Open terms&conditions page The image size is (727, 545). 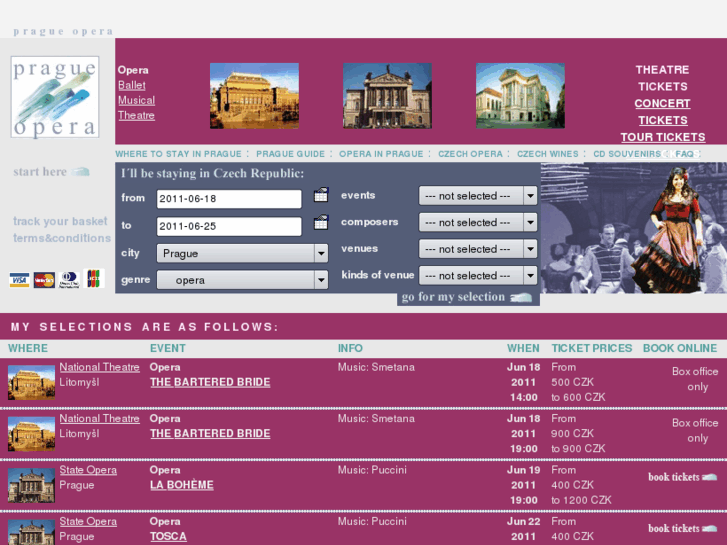(x=62, y=238)
